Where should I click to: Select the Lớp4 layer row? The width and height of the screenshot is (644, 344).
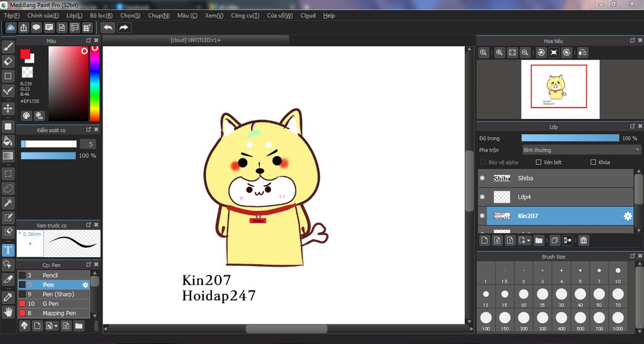tap(556, 197)
